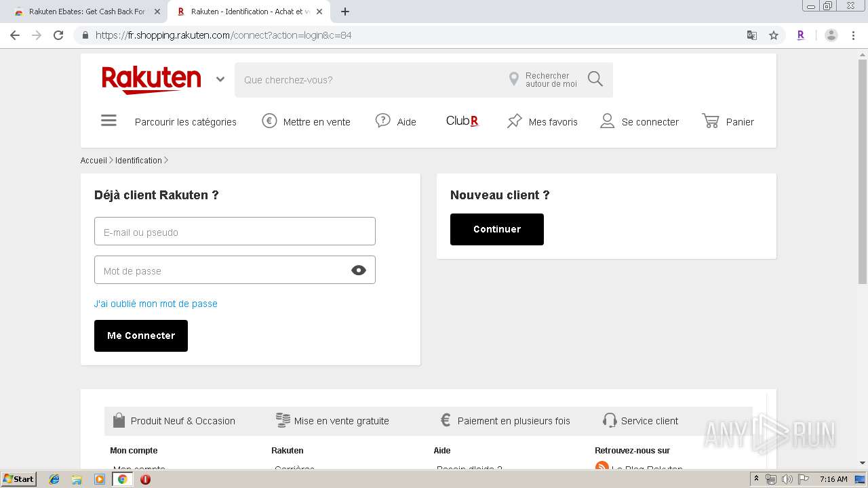Click euro 'Paiement en plusieurs fois' icon

coord(446,420)
